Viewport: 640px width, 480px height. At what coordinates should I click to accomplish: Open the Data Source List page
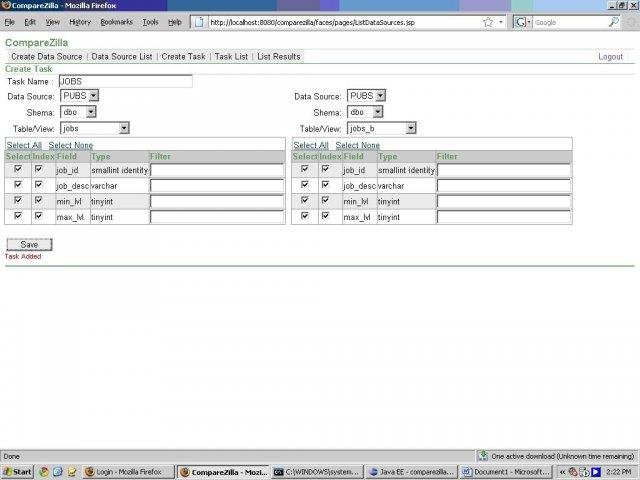[122, 57]
